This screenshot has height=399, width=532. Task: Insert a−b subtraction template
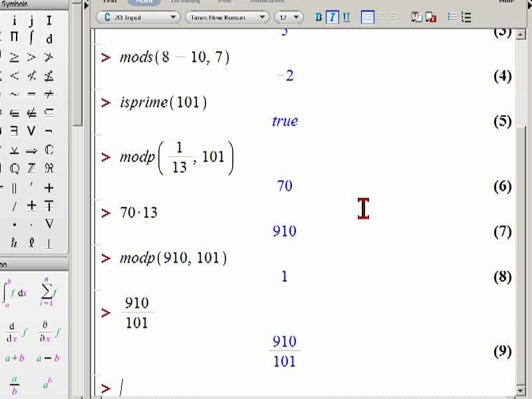(48, 358)
